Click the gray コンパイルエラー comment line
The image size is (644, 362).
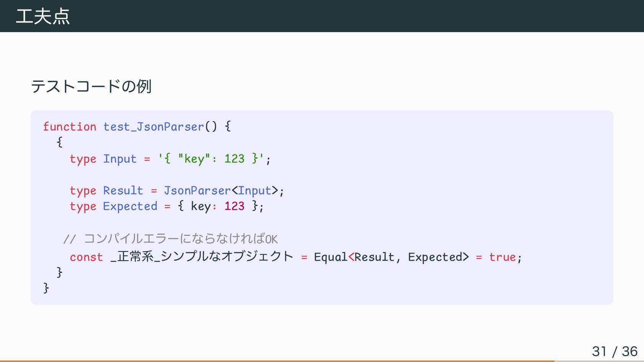(171, 239)
